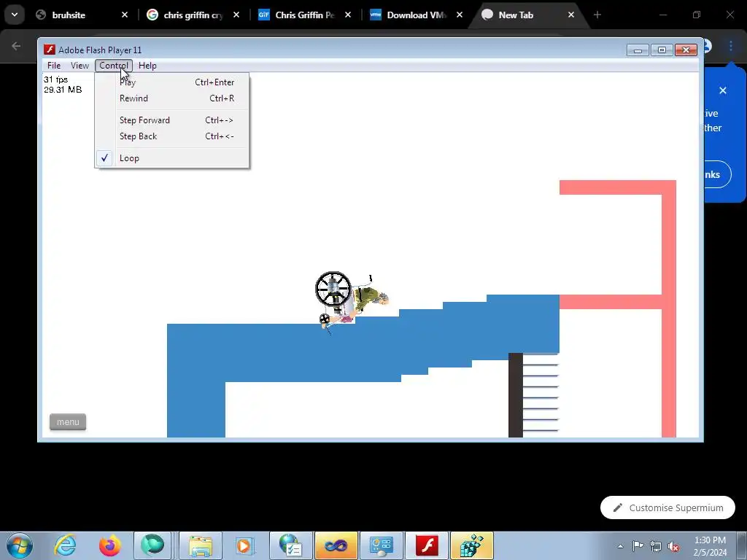The width and height of the screenshot is (747, 560).
Task: Close the open Control menu
Action: pyautogui.click(x=113, y=66)
